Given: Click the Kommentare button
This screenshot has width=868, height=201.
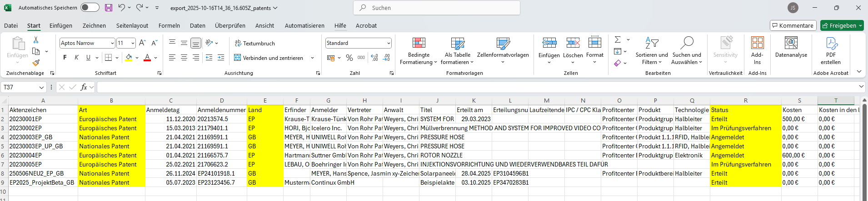Looking at the screenshot, I should pos(793,25).
